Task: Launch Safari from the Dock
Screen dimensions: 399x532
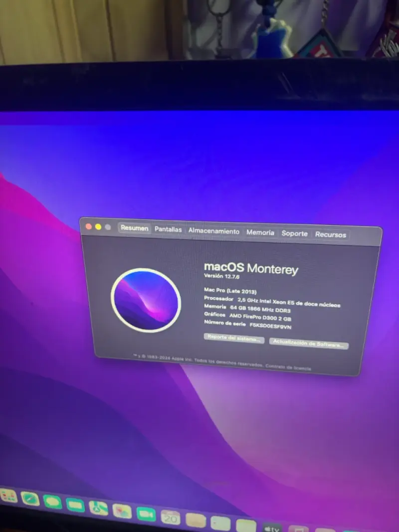Action: 30,499
